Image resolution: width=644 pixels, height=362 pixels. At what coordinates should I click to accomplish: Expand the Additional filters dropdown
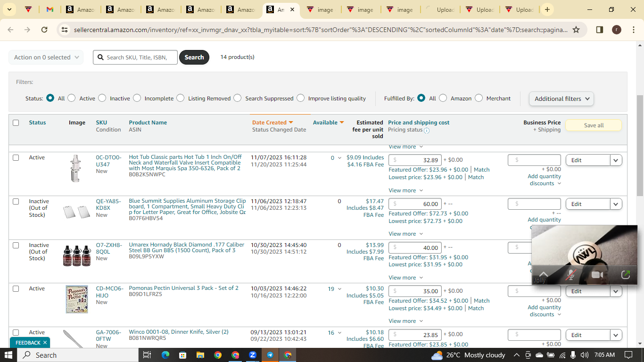(561, 99)
